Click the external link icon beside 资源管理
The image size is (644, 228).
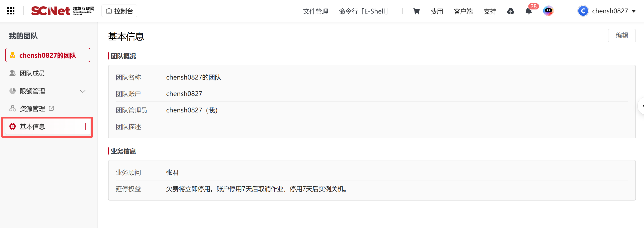pyautogui.click(x=52, y=109)
